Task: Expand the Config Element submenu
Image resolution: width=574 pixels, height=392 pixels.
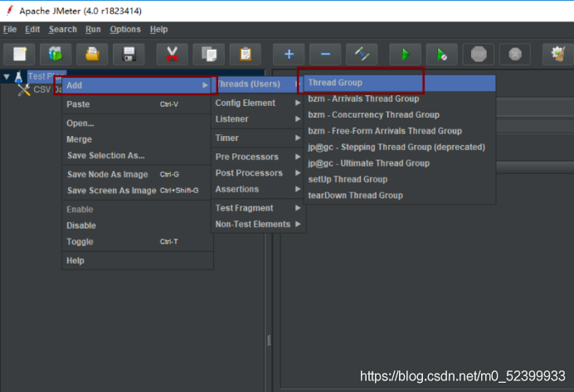Action: [258, 103]
